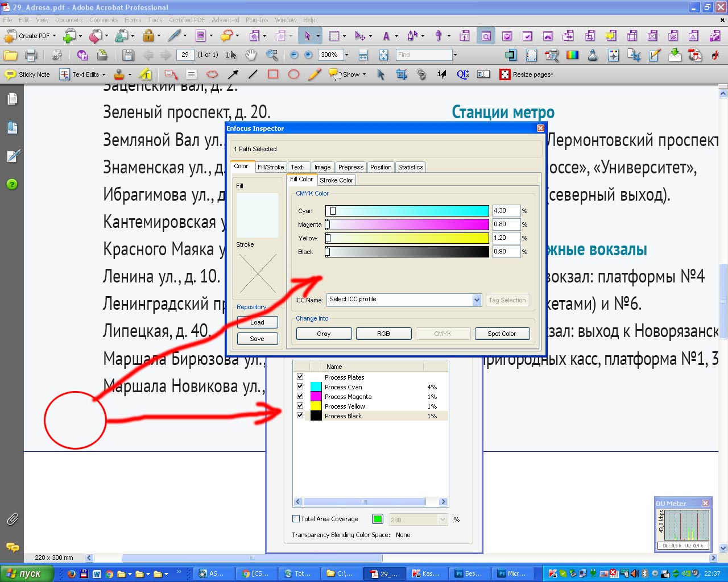The width and height of the screenshot is (728, 582).
Task: Switch to the Fill/Stroke tab
Action: [x=270, y=167]
